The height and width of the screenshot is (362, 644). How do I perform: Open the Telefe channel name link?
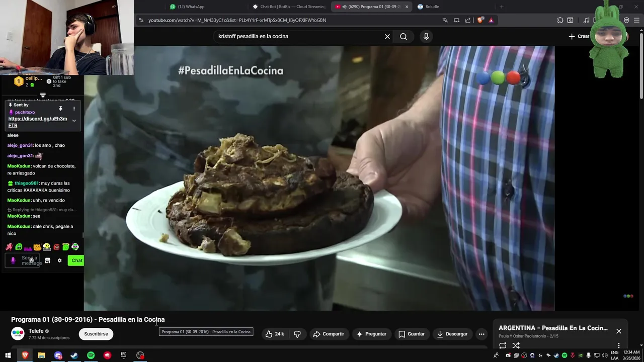(x=36, y=331)
